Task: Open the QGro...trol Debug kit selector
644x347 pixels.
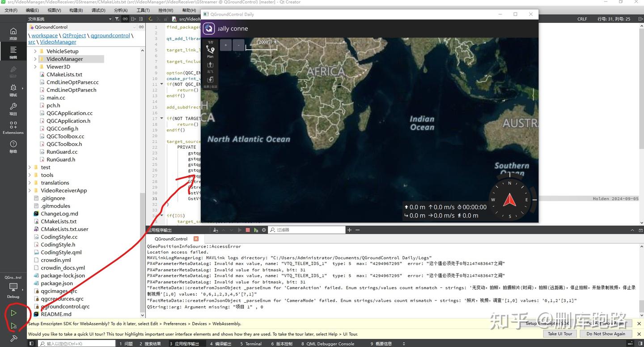Action: (x=13, y=287)
